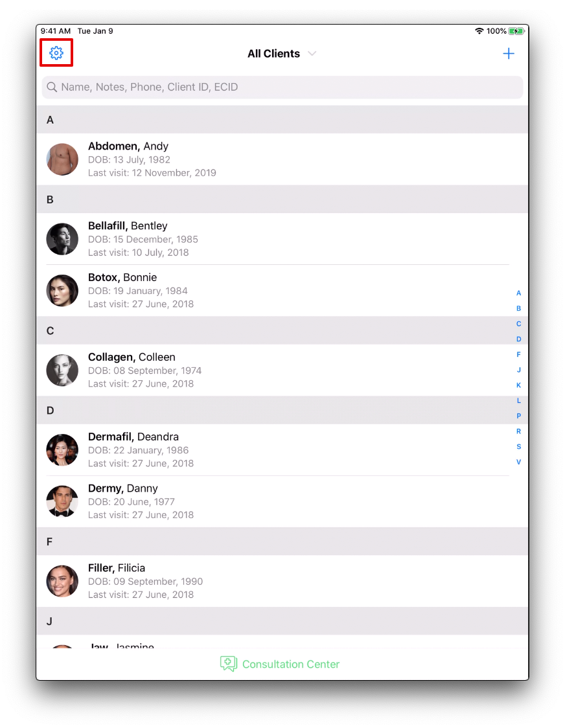This screenshot has height=728, width=565.
Task: Open Colleen Collagen's client entry
Action: 282,370
